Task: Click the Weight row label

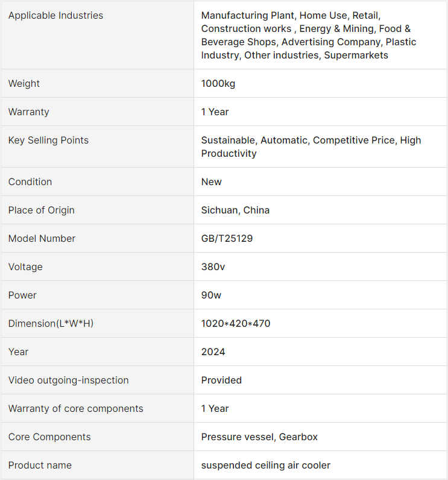Action: click(x=24, y=84)
